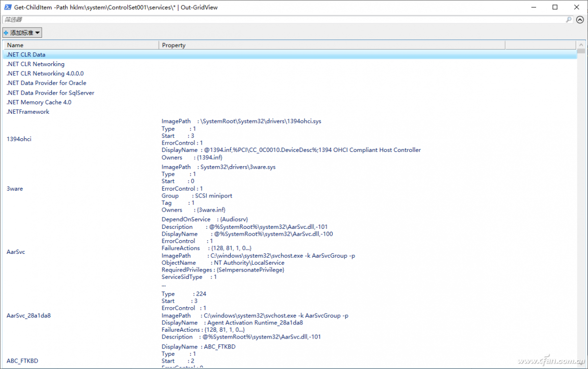The width and height of the screenshot is (588, 369).
Task: Select the 1394ohci service row
Action: click(x=19, y=139)
